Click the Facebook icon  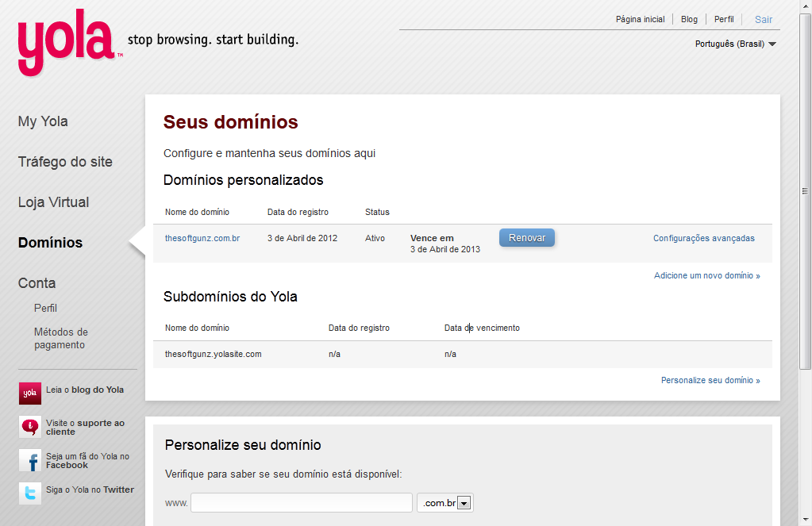[30, 460]
